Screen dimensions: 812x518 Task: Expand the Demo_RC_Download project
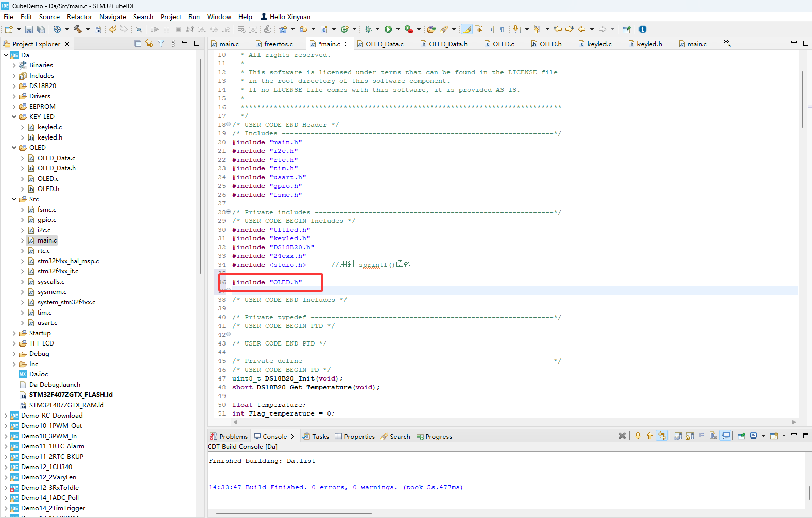[6, 416]
